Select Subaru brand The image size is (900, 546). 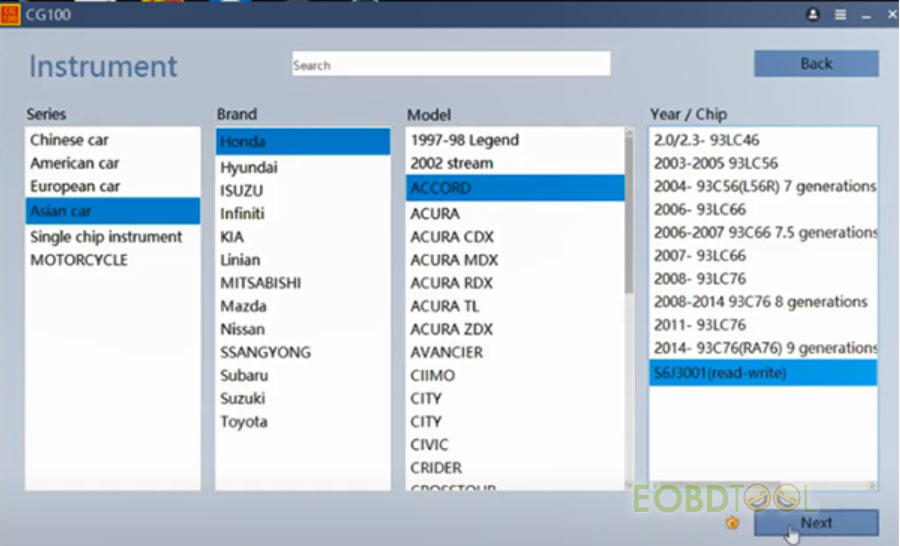point(303,375)
